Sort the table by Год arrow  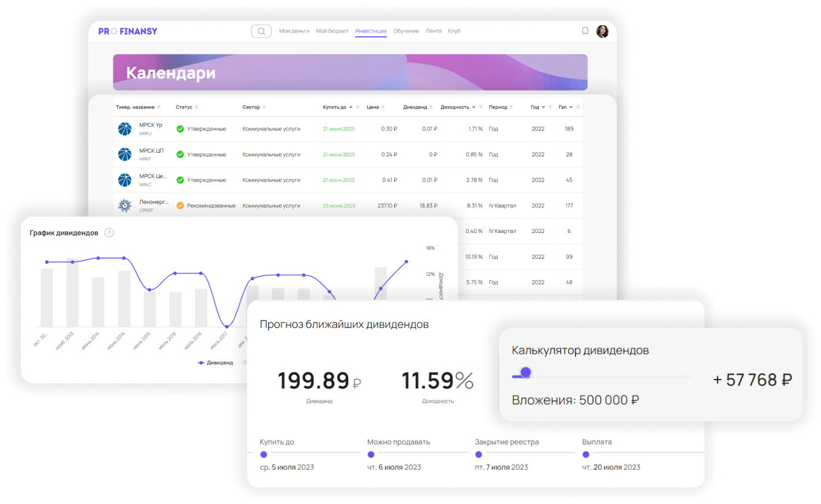544,107
